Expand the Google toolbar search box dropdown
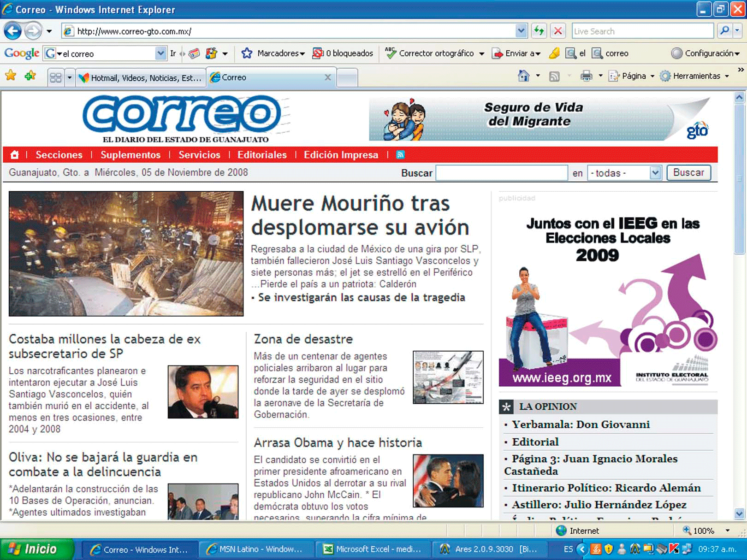 click(x=160, y=53)
